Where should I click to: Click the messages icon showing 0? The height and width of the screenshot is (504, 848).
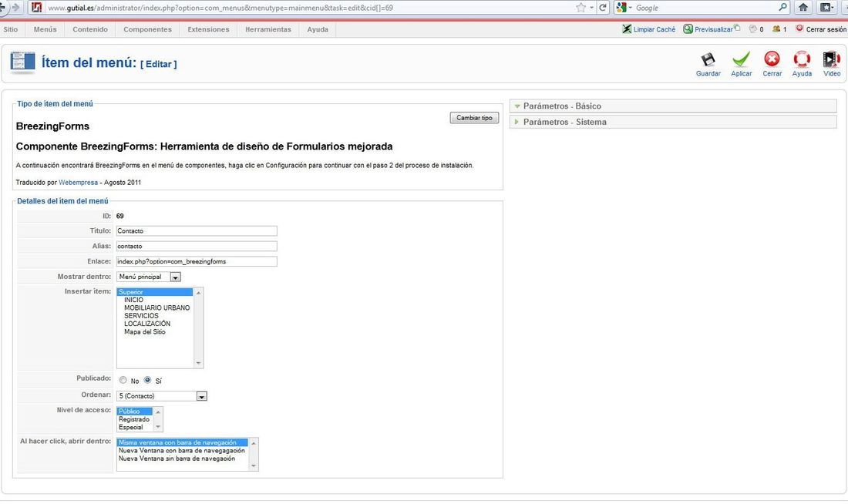[x=752, y=29]
